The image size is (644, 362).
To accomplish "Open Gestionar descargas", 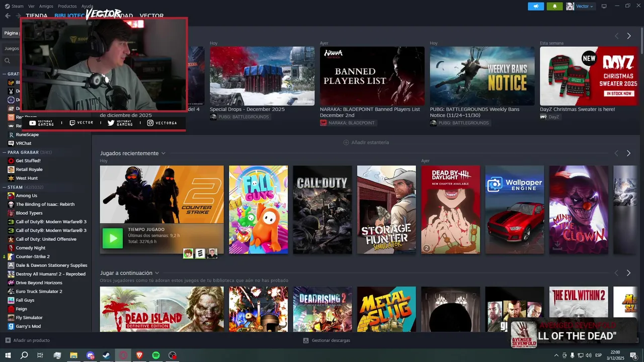I will 327,340.
